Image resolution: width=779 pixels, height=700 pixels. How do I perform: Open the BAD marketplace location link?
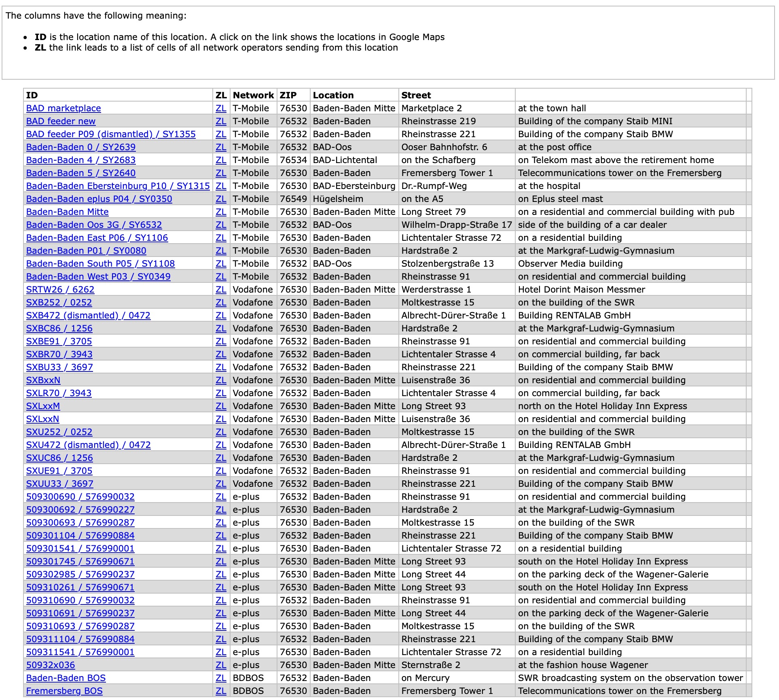[64, 108]
